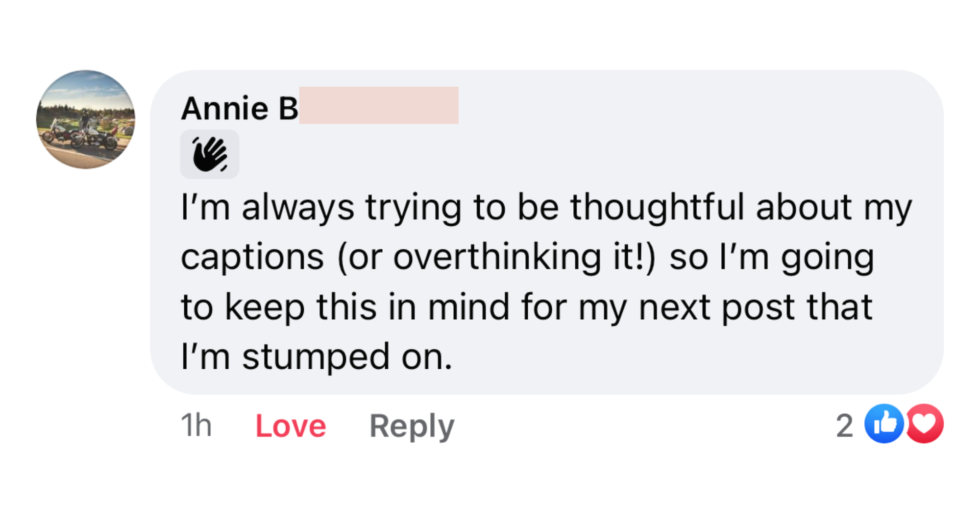Click the word "going" in the comment
The image size is (980, 524).
tap(827, 258)
